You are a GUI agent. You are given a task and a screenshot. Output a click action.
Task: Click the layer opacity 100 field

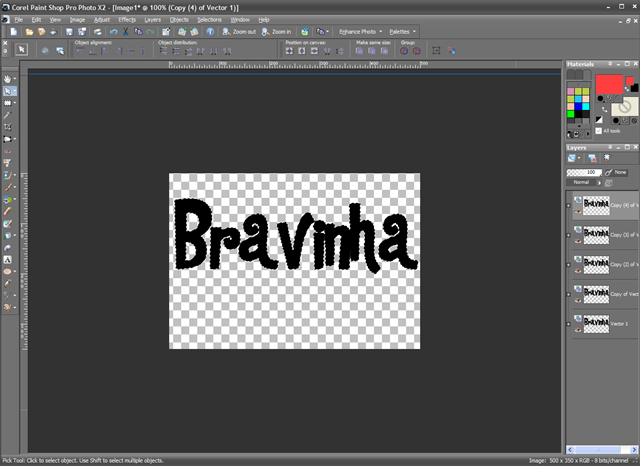click(584, 172)
